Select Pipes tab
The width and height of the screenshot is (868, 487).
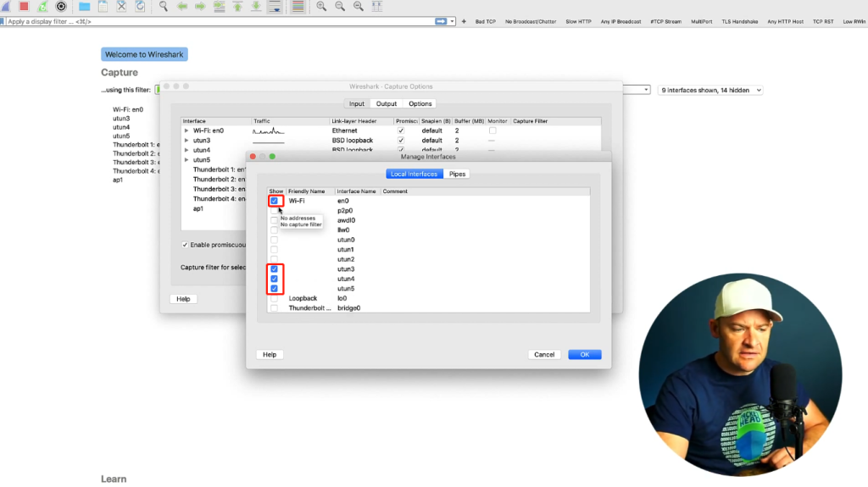click(x=457, y=174)
